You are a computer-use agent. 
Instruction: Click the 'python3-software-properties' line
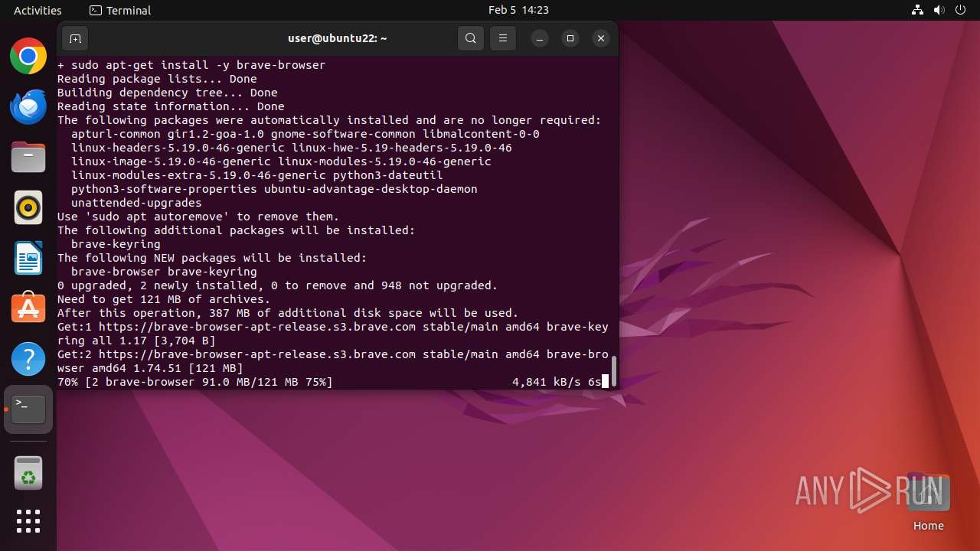(x=274, y=189)
